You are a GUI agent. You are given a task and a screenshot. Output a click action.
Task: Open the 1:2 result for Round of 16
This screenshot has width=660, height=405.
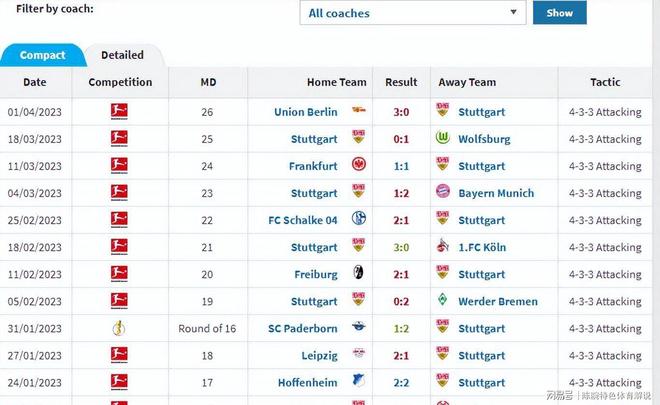click(401, 328)
